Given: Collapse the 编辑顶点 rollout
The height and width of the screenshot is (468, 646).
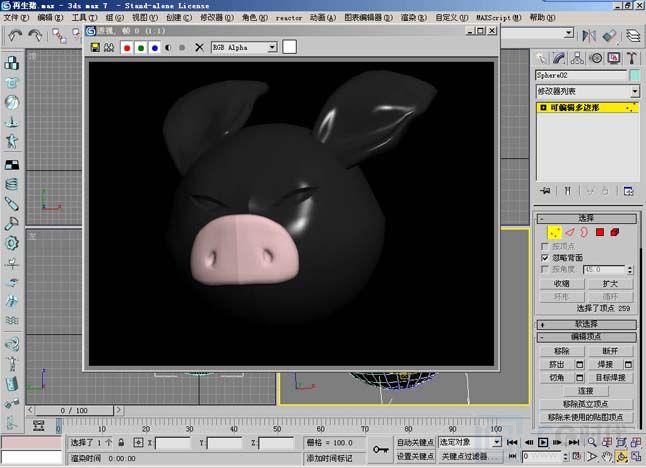Looking at the screenshot, I should (x=586, y=337).
